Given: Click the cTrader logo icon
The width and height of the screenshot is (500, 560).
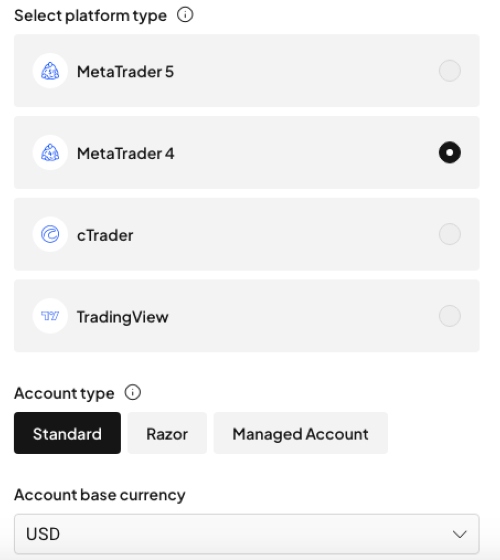Looking at the screenshot, I should tap(50, 234).
